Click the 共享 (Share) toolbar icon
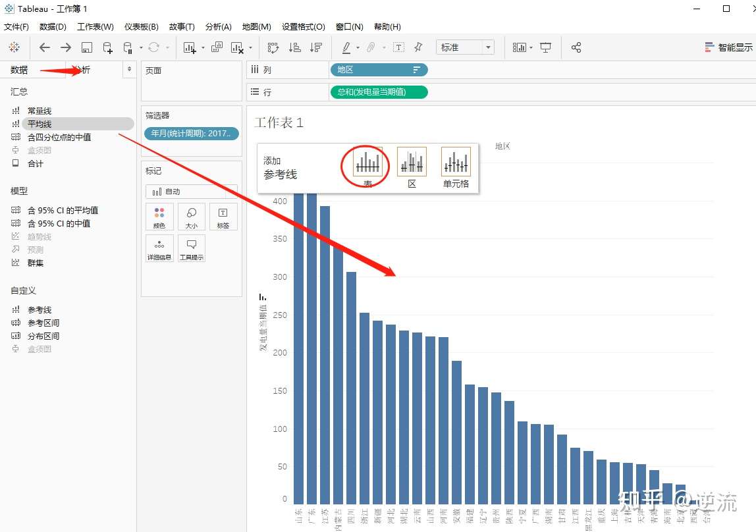The width and height of the screenshot is (756, 532). [576, 47]
